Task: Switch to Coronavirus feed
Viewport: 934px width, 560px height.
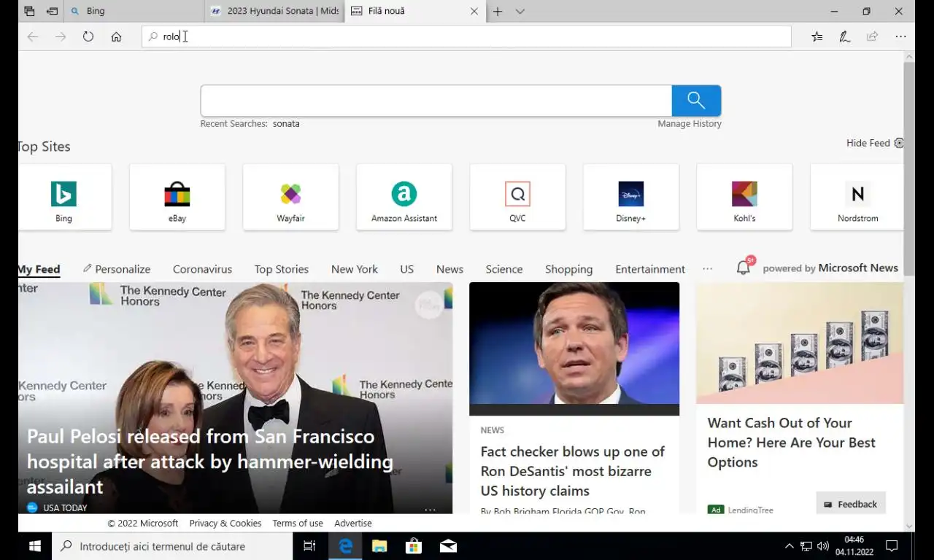Action: point(202,269)
